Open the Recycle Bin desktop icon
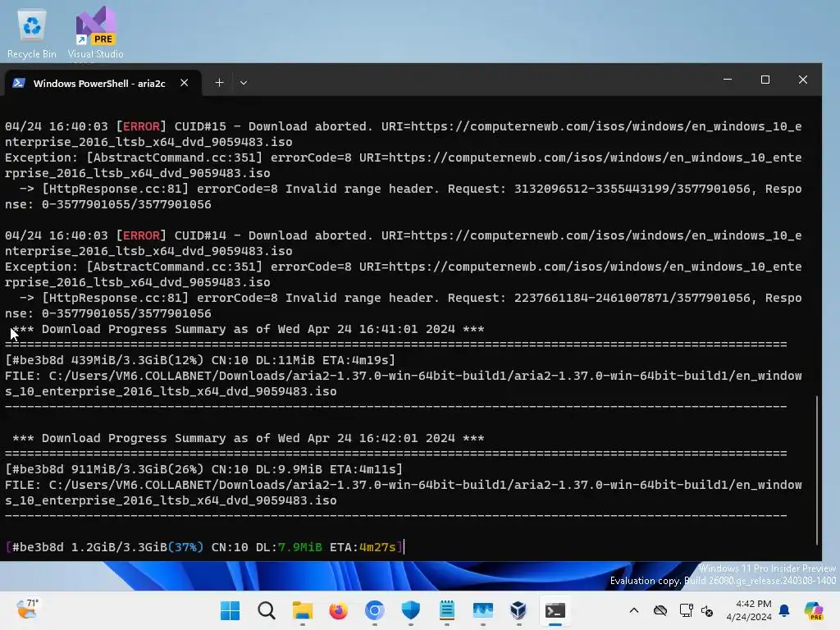 coord(32,34)
